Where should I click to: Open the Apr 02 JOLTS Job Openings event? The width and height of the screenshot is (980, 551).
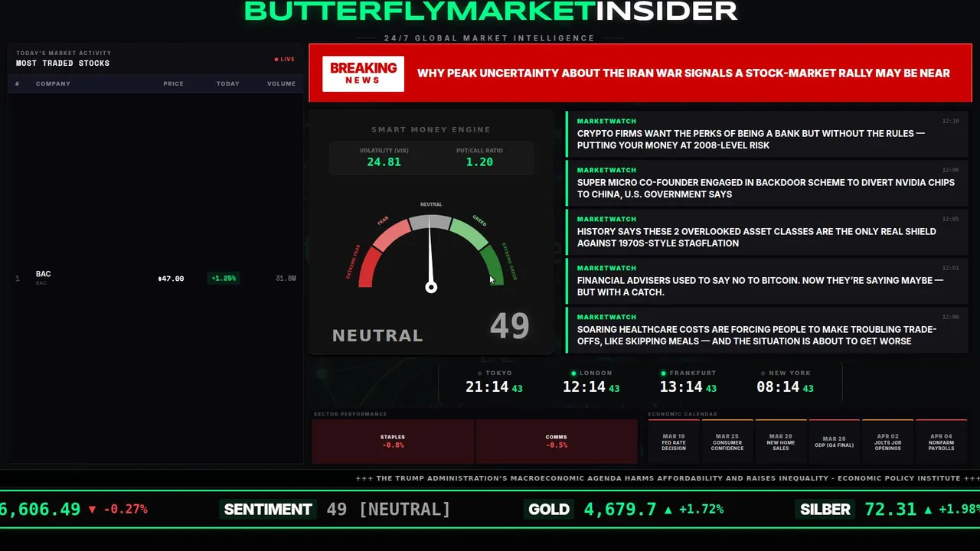click(x=888, y=442)
